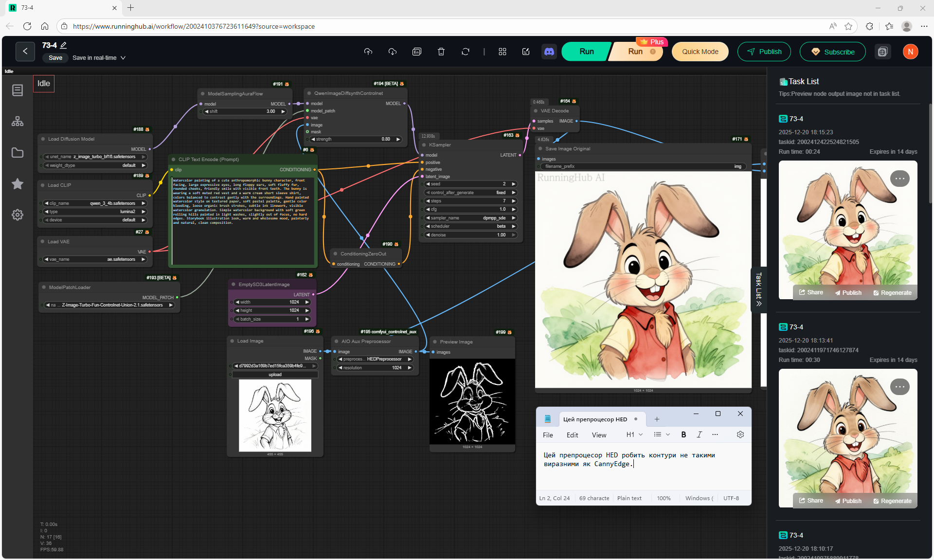Toggle bold formatting in Notepad

tap(683, 434)
